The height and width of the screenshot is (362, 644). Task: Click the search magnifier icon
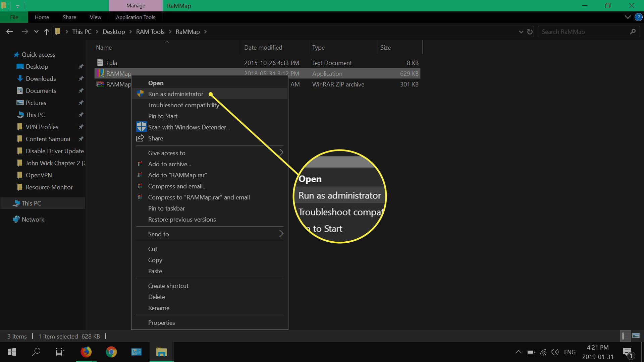point(633,32)
